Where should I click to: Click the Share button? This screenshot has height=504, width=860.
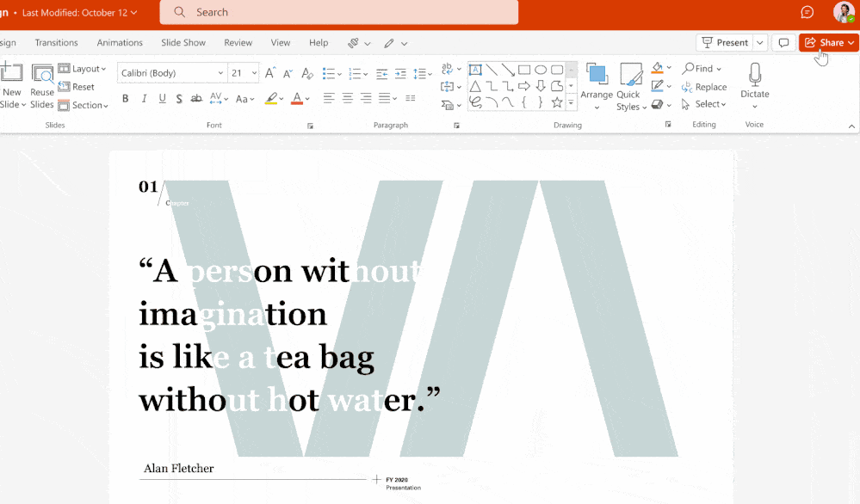pyautogui.click(x=826, y=42)
